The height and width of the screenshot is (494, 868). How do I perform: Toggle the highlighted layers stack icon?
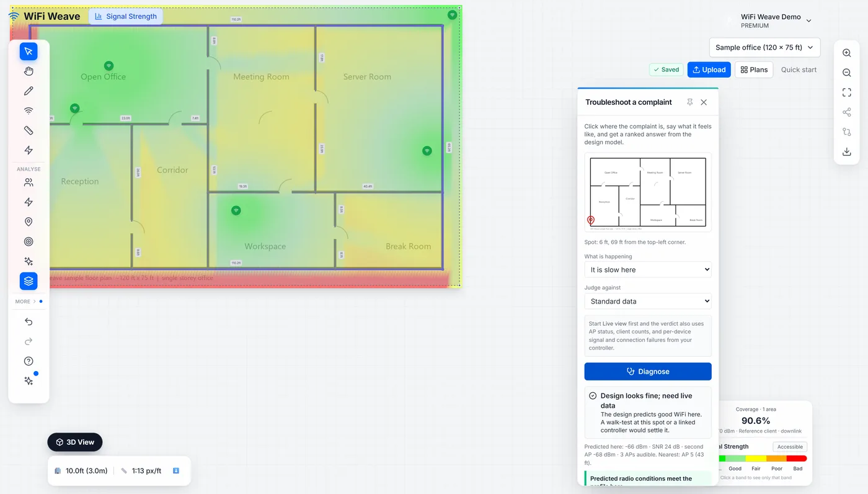click(x=29, y=281)
